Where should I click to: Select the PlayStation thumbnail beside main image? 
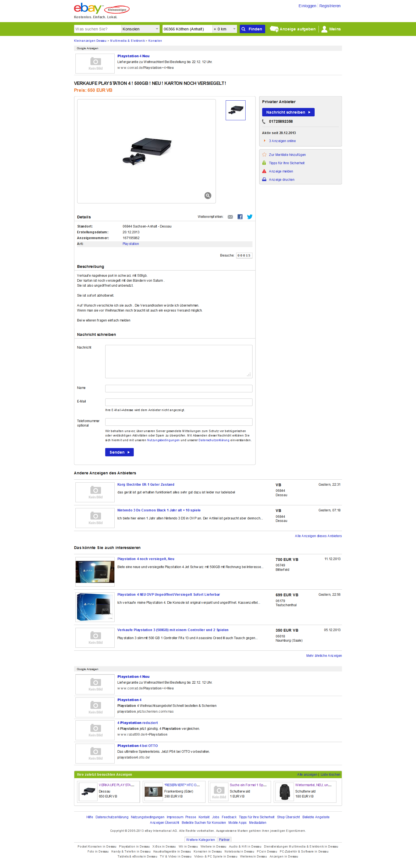point(235,110)
